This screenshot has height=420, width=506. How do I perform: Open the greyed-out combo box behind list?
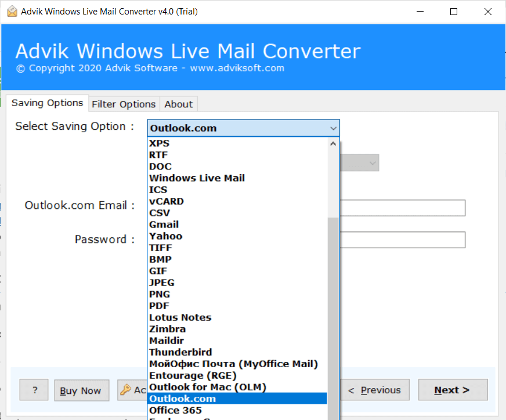pos(359,163)
